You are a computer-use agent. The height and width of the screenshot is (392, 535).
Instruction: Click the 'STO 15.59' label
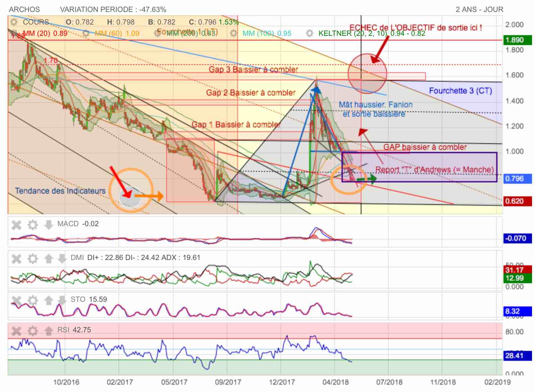(x=89, y=299)
